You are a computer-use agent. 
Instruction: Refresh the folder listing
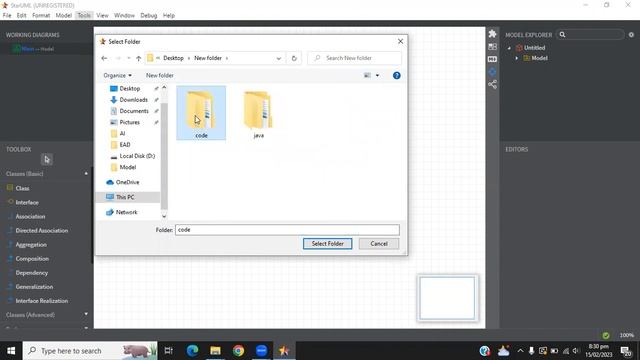[x=294, y=58]
